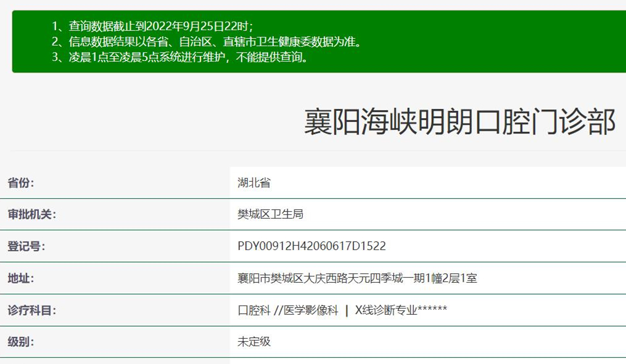Click the 登记号 label

point(26,246)
